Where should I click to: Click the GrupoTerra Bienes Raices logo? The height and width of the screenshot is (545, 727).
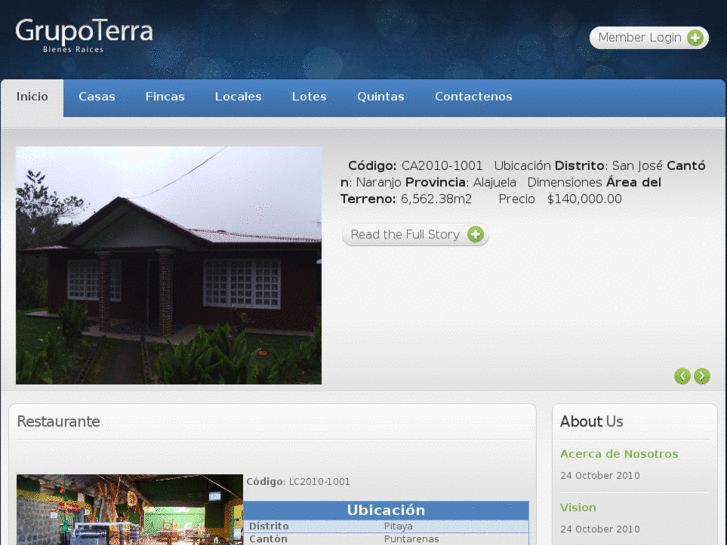coord(84,36)
